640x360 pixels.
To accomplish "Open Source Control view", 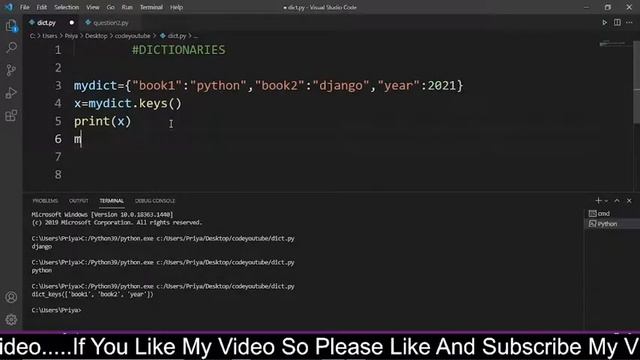I will (11, 70).
